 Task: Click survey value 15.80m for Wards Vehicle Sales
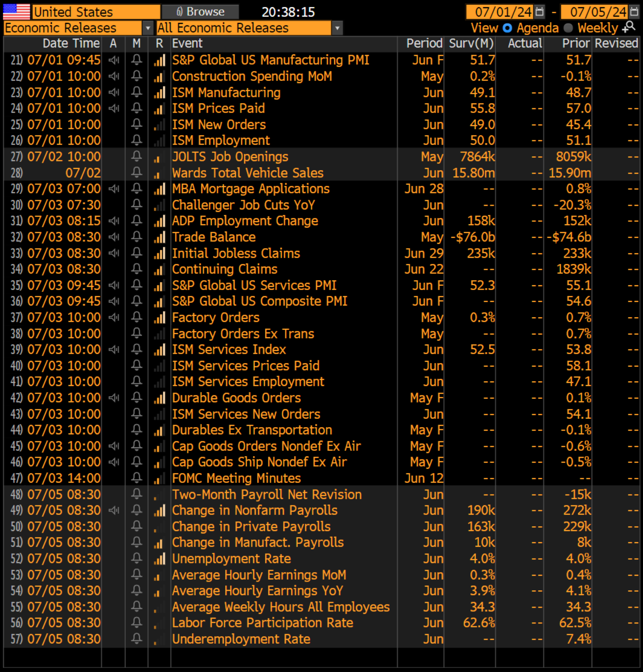pos(473,173)
